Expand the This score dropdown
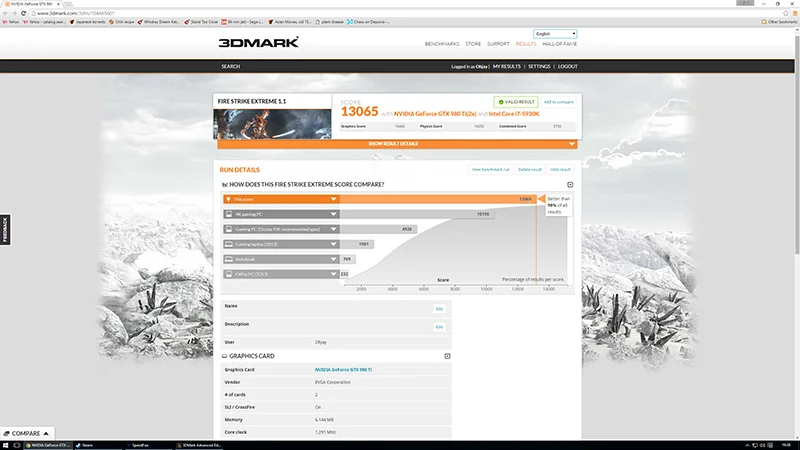 [x=333, y=199]
